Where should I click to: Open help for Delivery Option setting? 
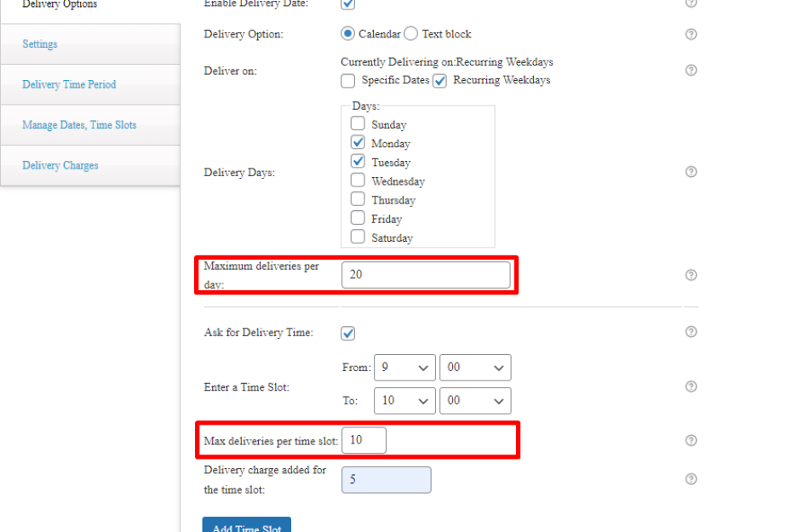(x=691, y=34)
